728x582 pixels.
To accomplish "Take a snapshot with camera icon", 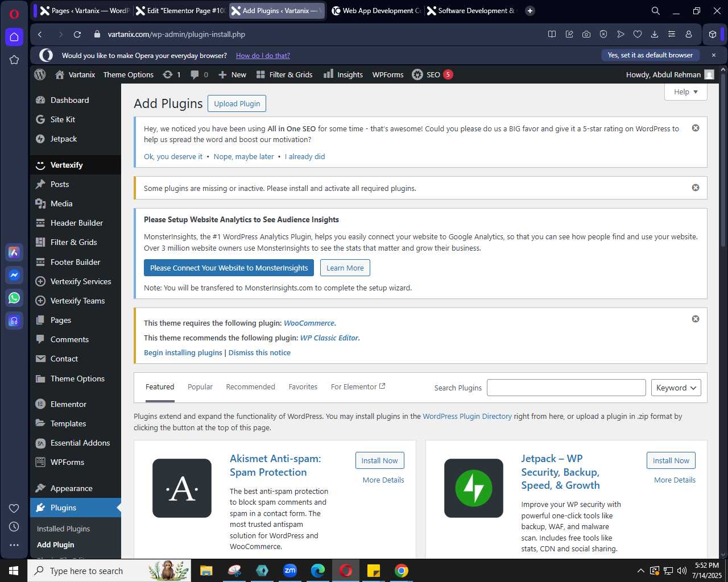I will point(586,34).
